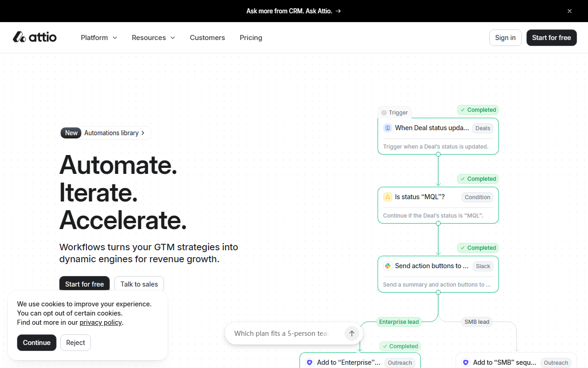Viewport: 588px width, 368px height.
Task: Open the Customers page
Action: [x=207, y=38]
